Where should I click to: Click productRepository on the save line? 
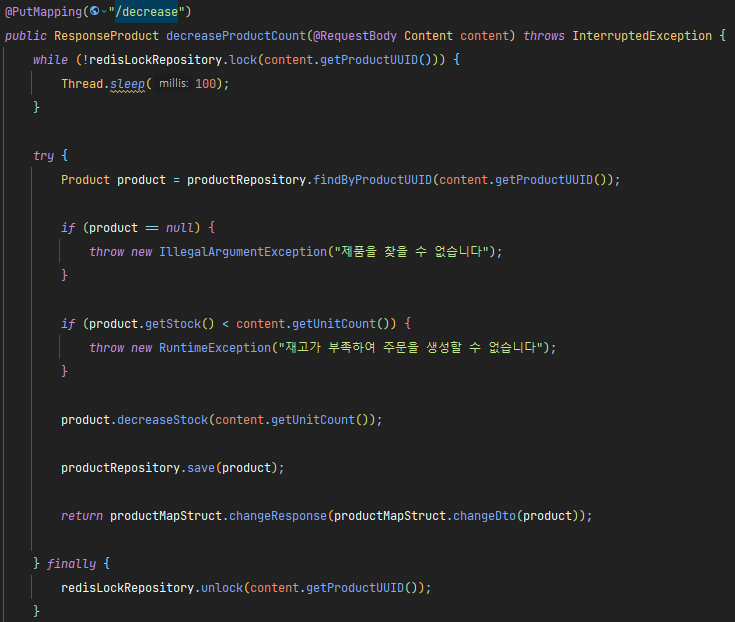click(120, 468)
